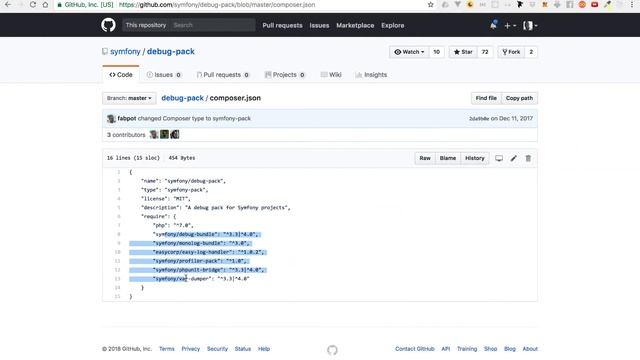Open Contact GitHub footer link
Viewport: 640px width, 360px height.
point(415,349)
